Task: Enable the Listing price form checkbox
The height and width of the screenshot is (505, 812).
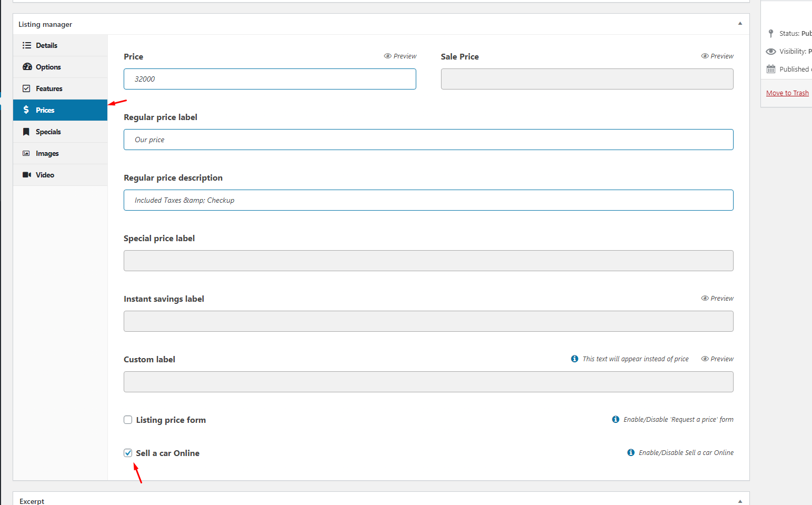Action: point(128,420)
